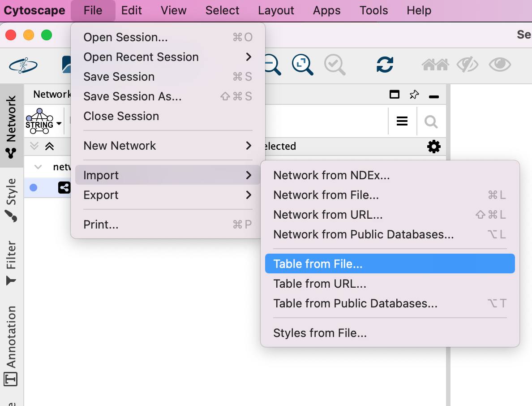Click the first neighbors house icon
The image size is (532, 406).
coord(435,65)
